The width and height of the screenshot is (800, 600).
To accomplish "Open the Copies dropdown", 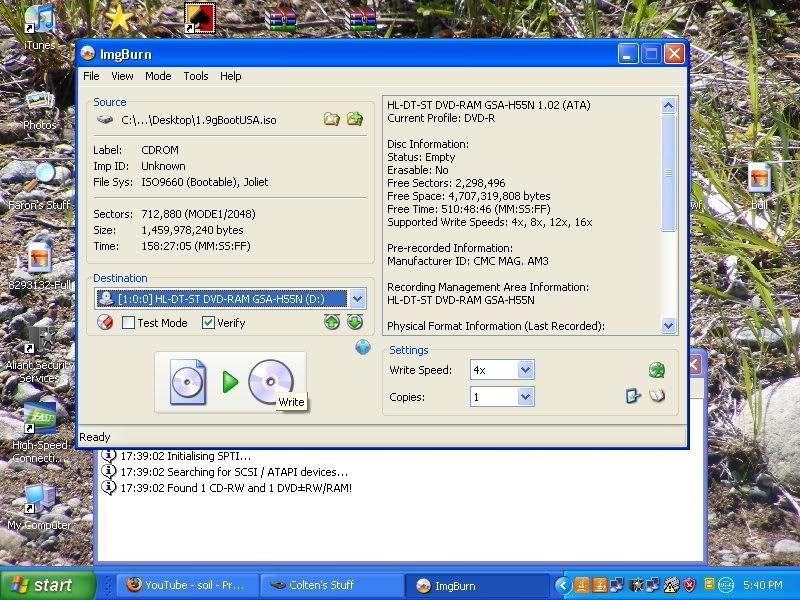I will (x=526, y=396).
